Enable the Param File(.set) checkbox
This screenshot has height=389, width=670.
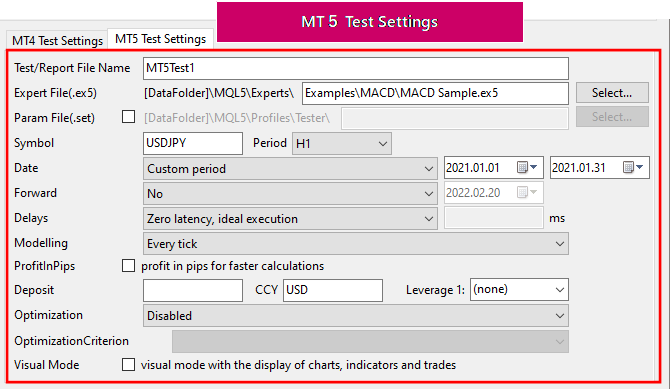128,117
